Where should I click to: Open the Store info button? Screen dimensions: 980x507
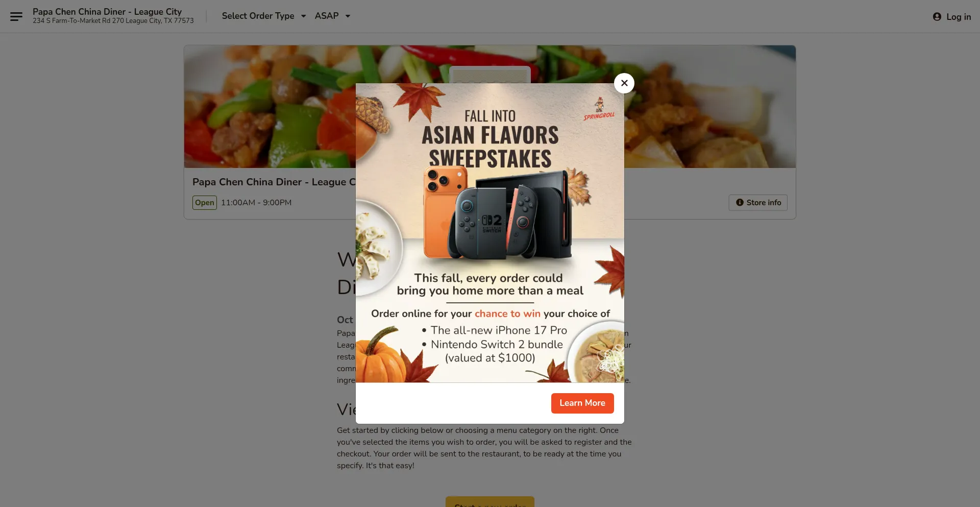click(x=758, y=203)
